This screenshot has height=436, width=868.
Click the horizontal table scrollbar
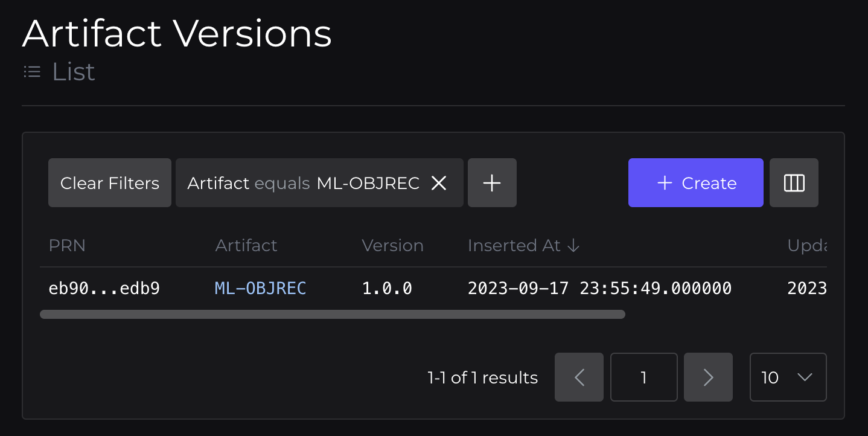333,314
